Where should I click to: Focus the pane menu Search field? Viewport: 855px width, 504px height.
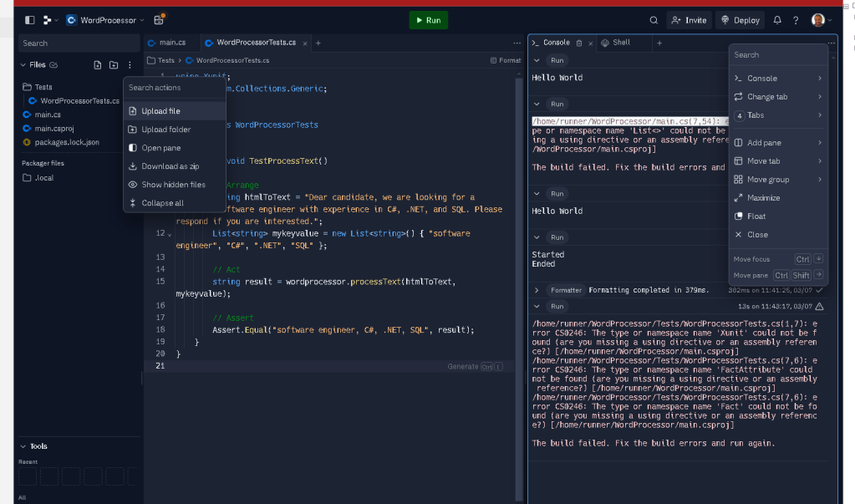(x=778, y=54)
